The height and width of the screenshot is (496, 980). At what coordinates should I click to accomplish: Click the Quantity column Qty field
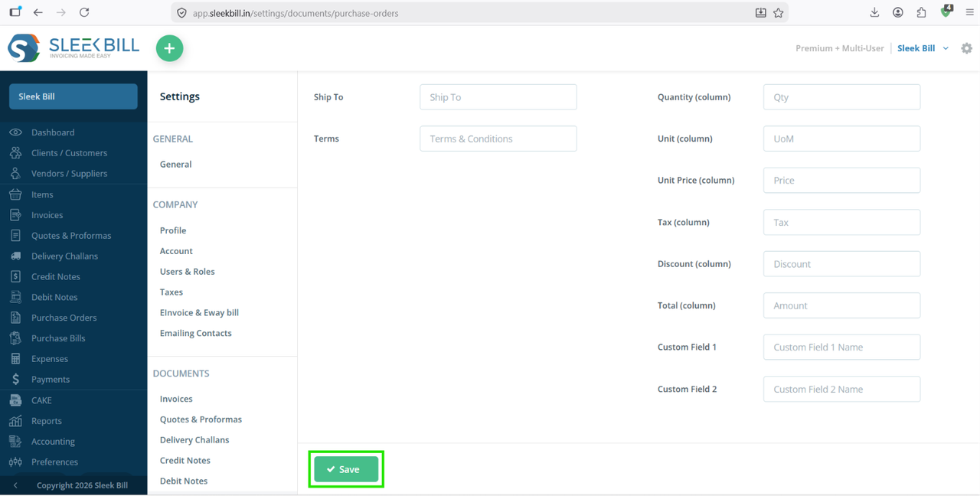[x=841, y=97]
